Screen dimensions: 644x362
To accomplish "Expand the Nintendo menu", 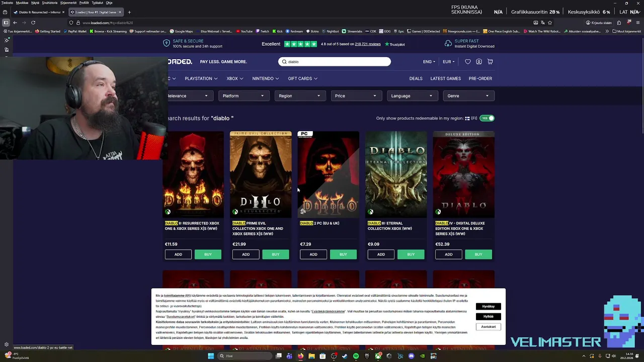I will (265, 78).
